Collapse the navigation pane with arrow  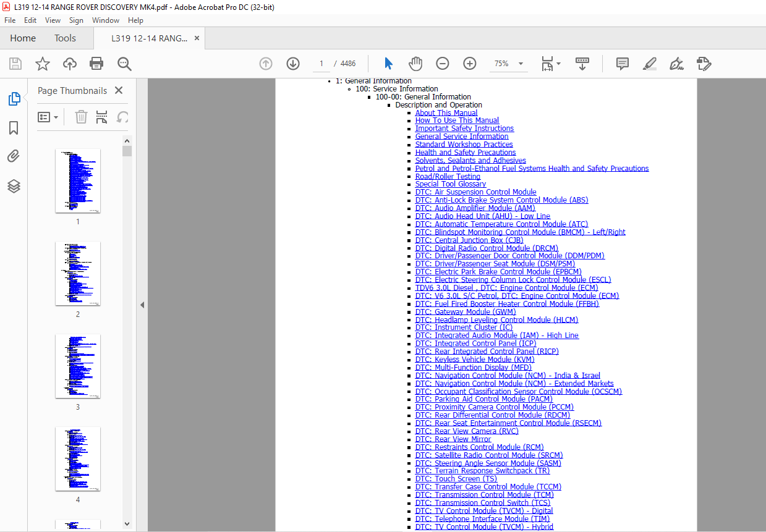click(x=142, y=305)
